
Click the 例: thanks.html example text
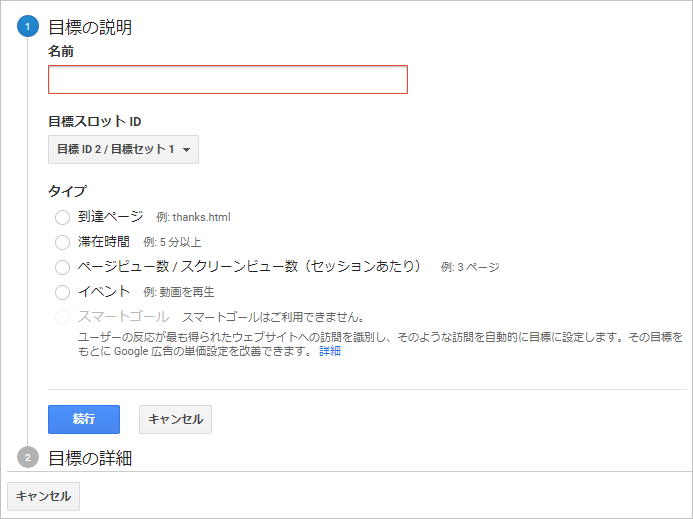click(193, 217)
